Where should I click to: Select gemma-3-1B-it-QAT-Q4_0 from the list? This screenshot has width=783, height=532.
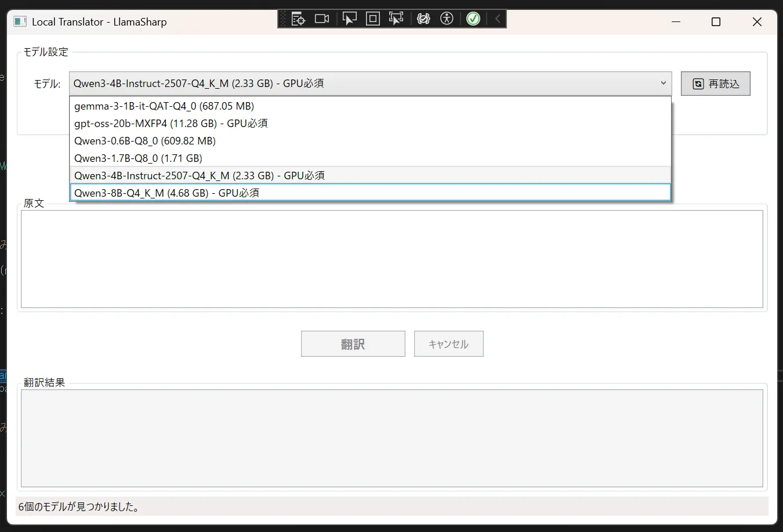164,106
